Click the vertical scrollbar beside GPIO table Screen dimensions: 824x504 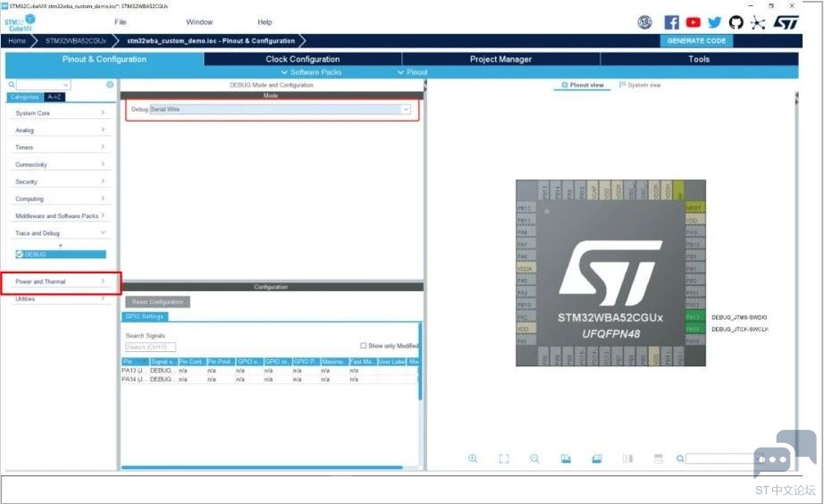(420, 362)
